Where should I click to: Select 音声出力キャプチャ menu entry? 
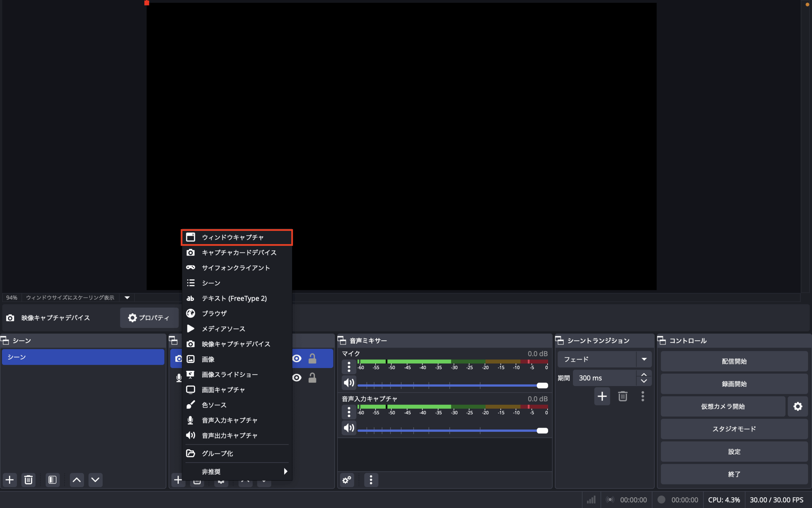coord(237,435)
